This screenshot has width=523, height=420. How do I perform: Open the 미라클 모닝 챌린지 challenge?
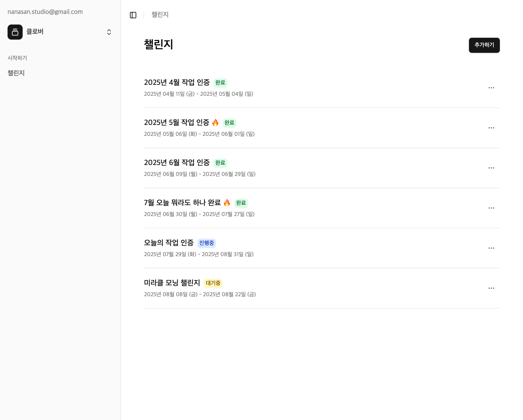coord(172,283)
